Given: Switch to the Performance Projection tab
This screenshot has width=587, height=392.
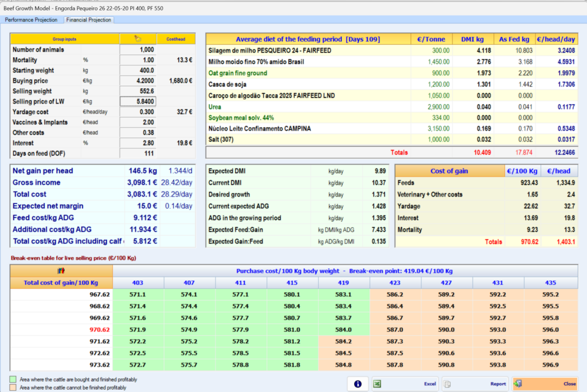Looking at the screenshot, I should point(31,20).
